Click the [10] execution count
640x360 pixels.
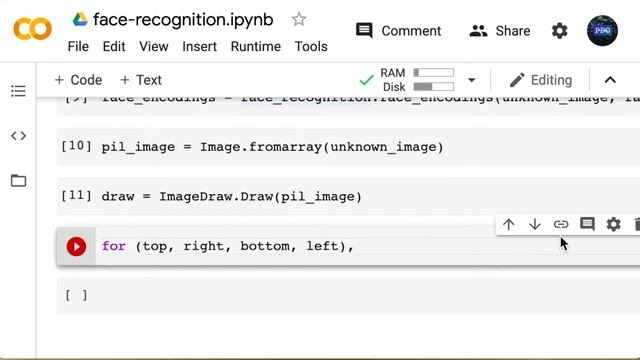pyautogui.click(x=76, y=146)
